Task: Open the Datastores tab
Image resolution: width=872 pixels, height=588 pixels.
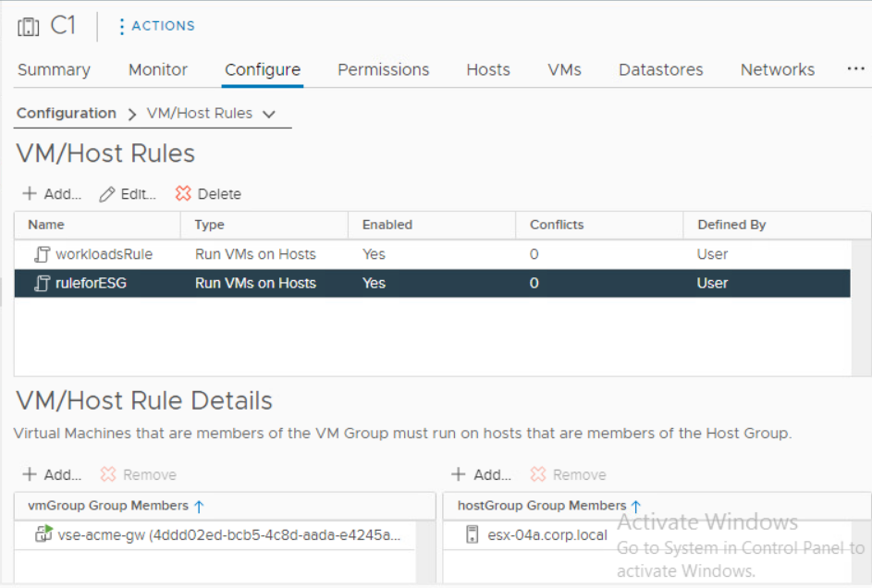Action: pos(660,69)
